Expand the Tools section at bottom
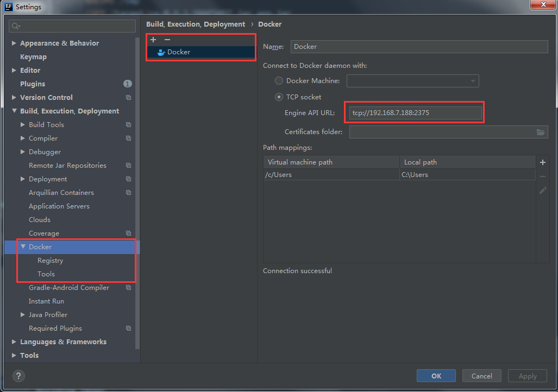Image resolution: width=558 pixels, height=392 pixels. 14,355
